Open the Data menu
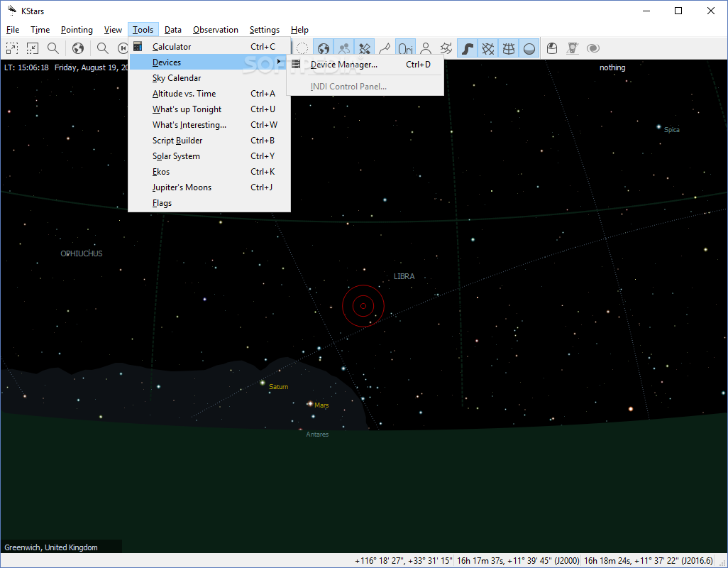 pyautogui.click(x=172, y=30)
